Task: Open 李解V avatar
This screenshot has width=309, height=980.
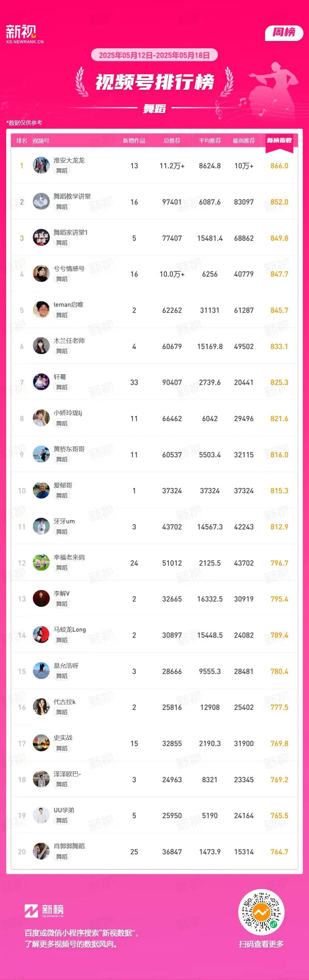Action: 41,599
